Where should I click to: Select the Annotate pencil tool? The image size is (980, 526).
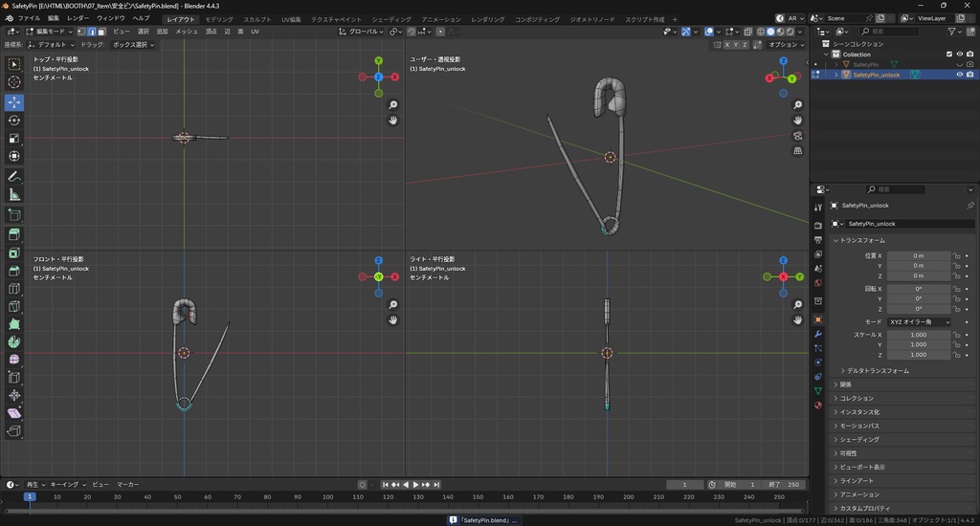(13, 177)
